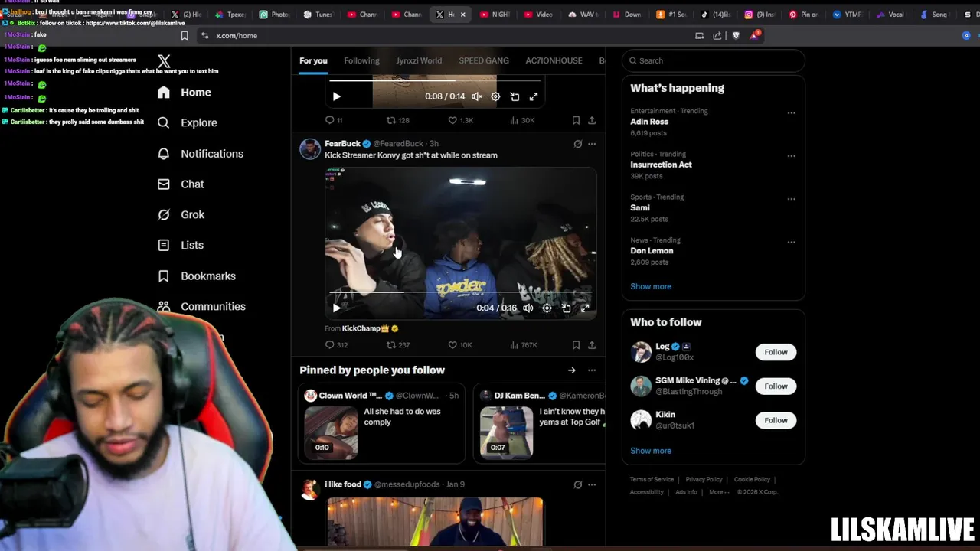Seek the FearBuck video progress bar

460,292
